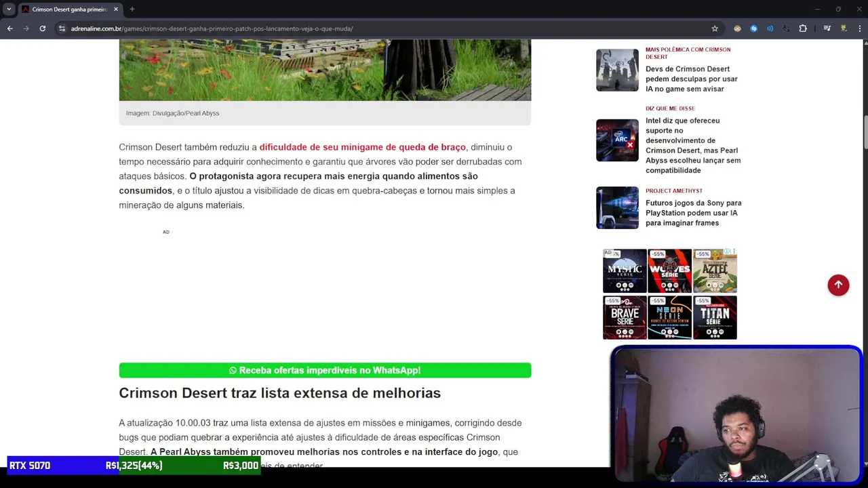Image resolution: width=868 pixels, height=488 pixels.
Task: Switch to the Crimson Desert ganha primeiro tab
Action: tap(69, 9)
